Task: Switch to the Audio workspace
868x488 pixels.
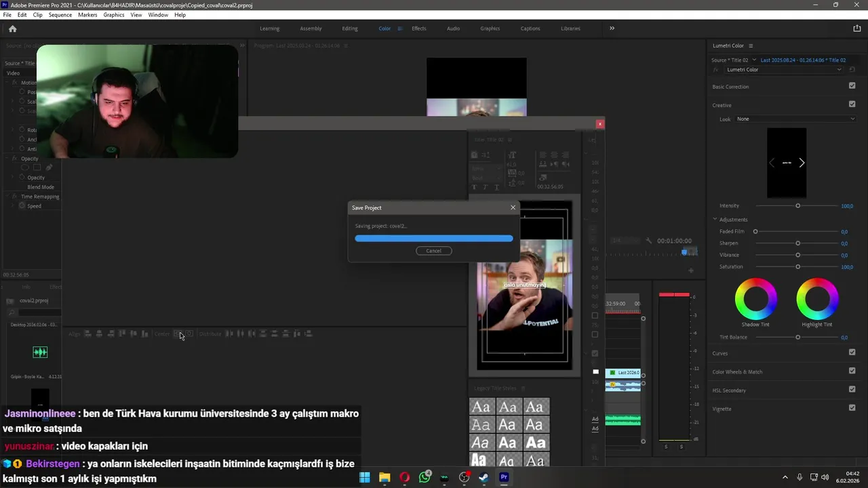Action: [453, 28]
